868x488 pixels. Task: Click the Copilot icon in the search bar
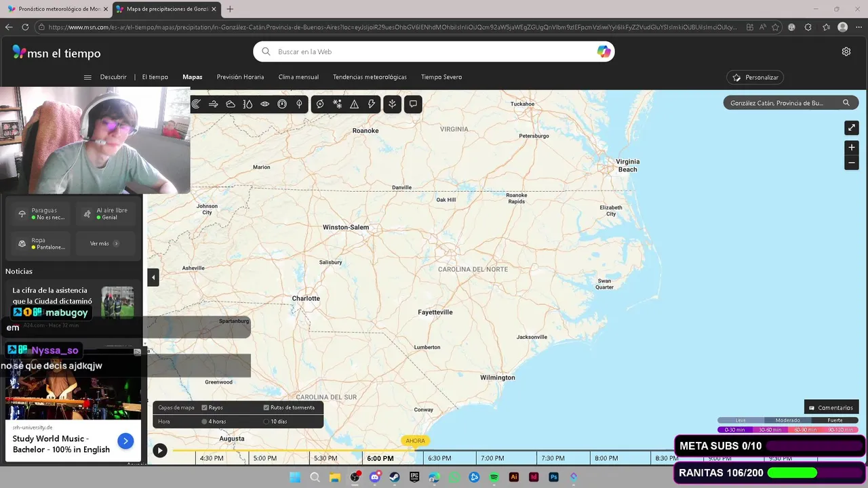click(604, 52)
